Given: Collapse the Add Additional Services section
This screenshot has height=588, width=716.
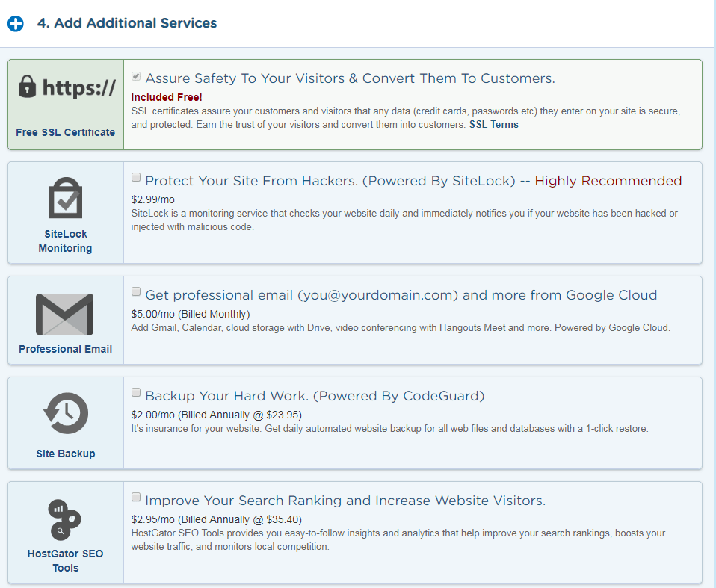Looking at the screenshot, I should (x=15, y=23).
